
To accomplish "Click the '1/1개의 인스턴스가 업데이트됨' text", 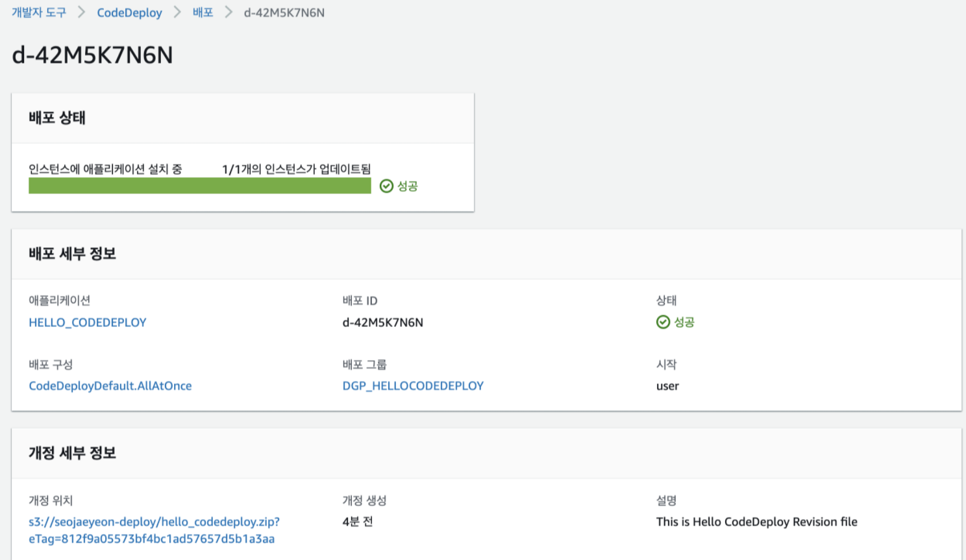I will click(297, 169).
